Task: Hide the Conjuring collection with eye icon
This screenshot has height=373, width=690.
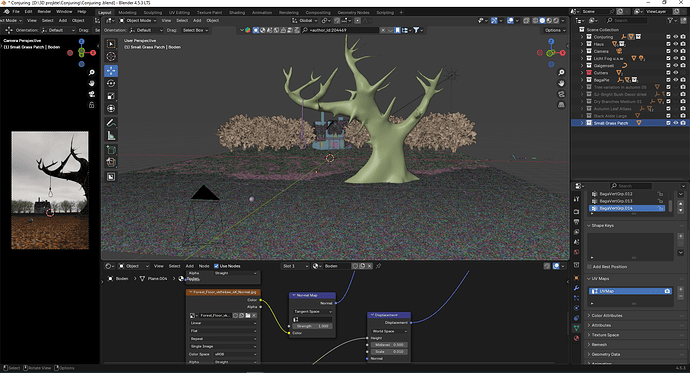Action: coord(675,37)
